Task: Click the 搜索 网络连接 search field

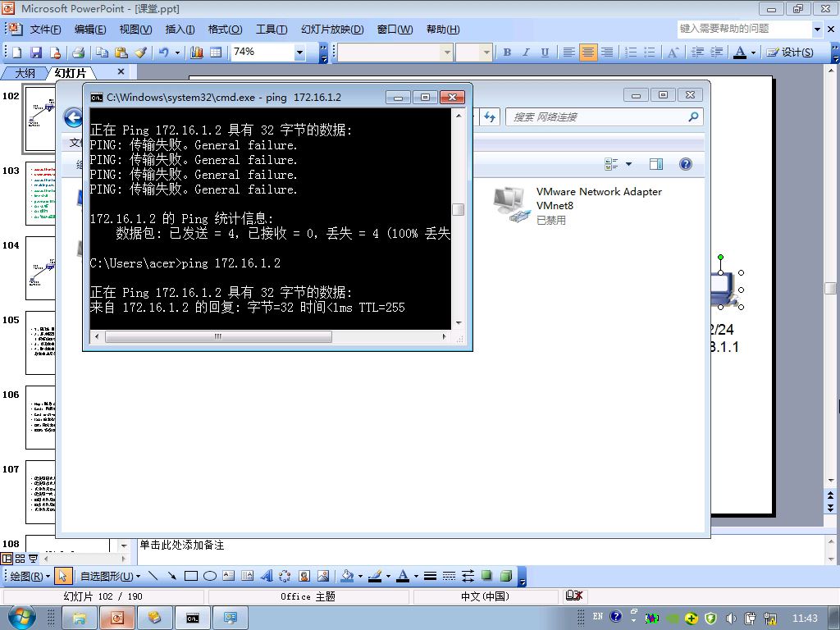Action: point(605,116)
